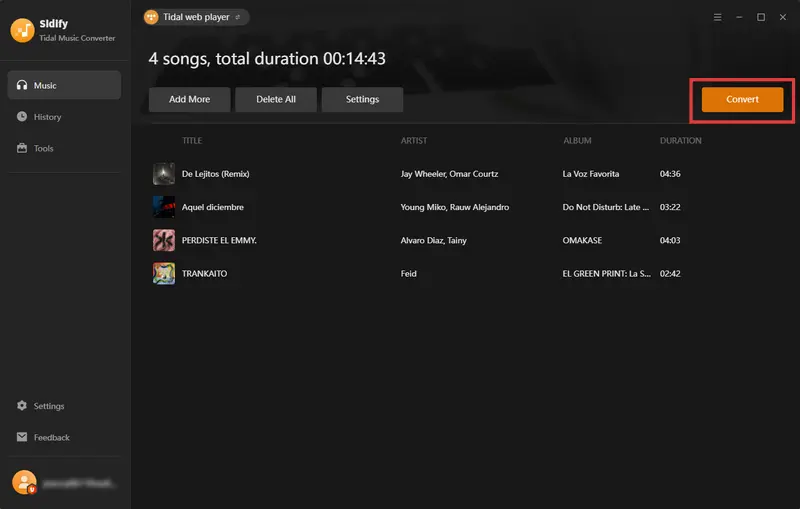Click duration 04:03

pos(670,240)
